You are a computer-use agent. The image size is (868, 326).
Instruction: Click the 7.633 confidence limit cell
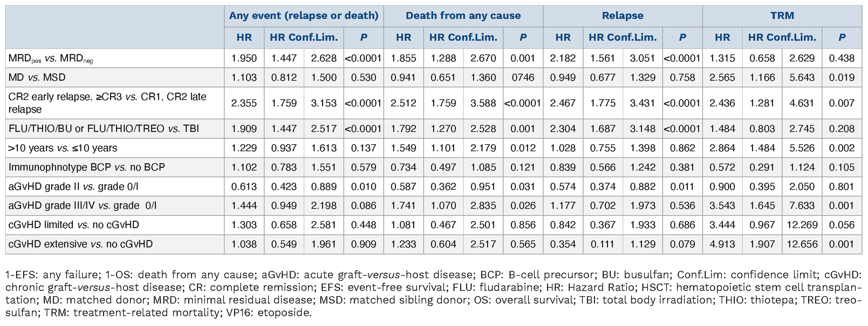click(802, 206)
